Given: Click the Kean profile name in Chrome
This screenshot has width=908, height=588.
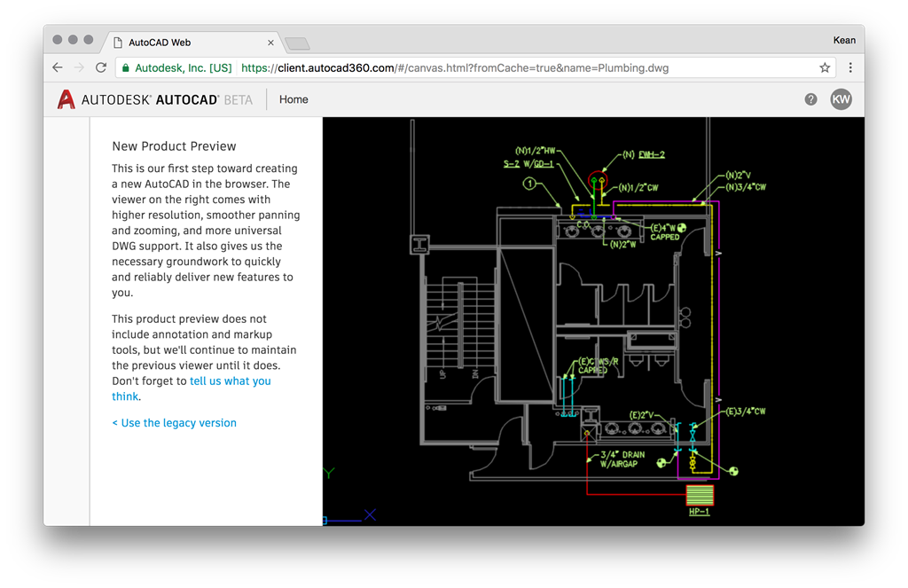Looking at the screenshot, I should pyautogui.click(x=844, y=40).
